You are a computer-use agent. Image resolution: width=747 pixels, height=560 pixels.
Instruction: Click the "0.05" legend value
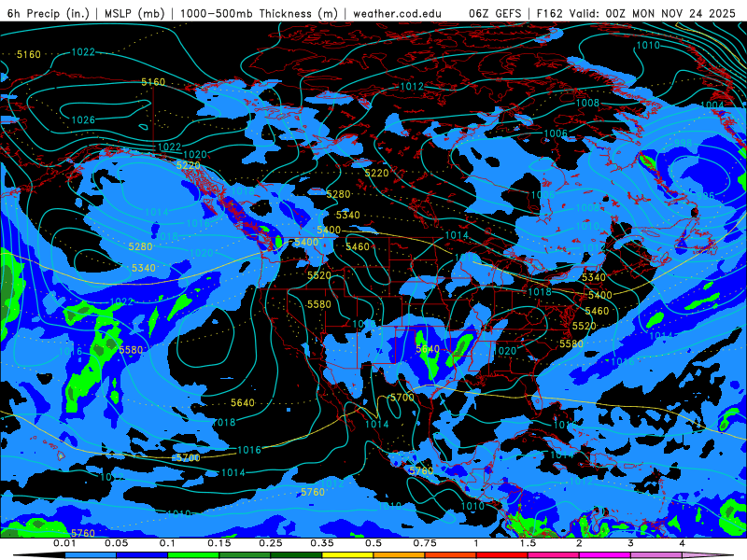point(117,543)
